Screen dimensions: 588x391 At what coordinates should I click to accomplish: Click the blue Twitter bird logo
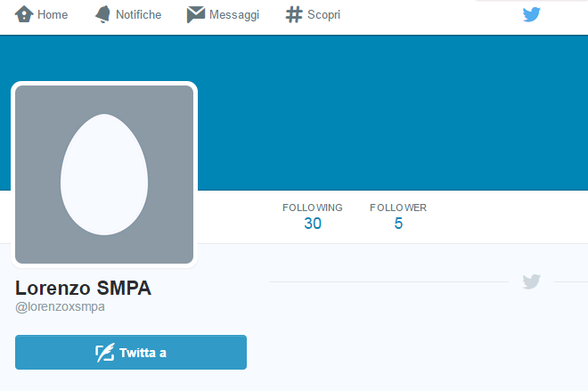click(x=532, y=14)
